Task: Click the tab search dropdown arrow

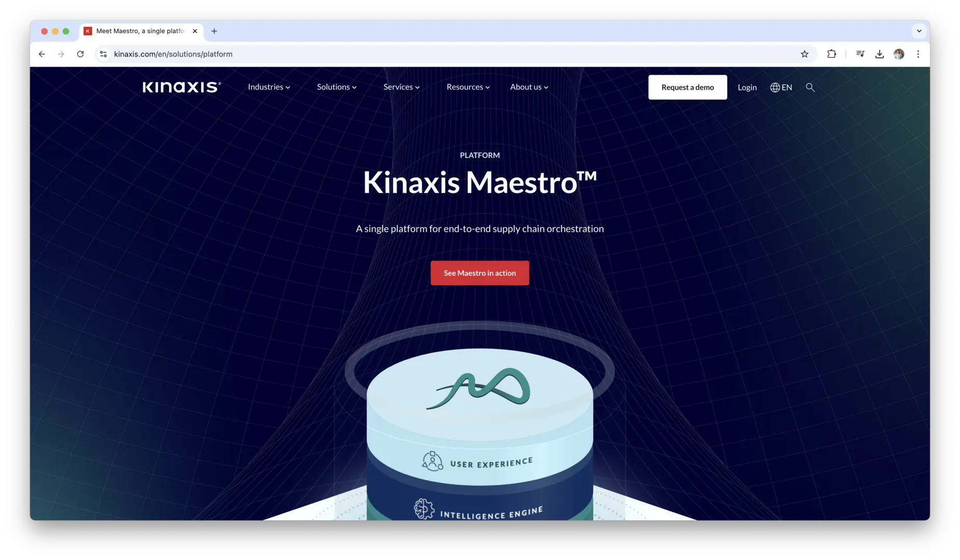Action: [x=919, y=31]
